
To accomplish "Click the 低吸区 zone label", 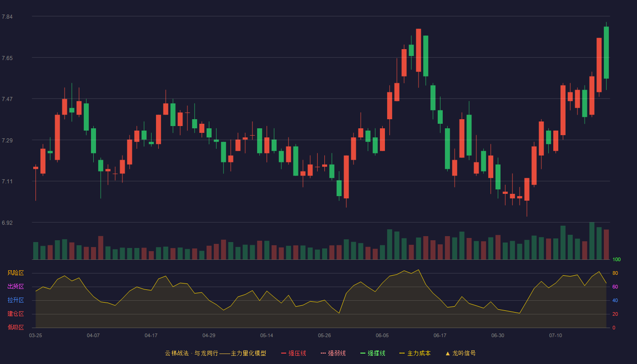I will pyautogui.click(x=15, y=327).
